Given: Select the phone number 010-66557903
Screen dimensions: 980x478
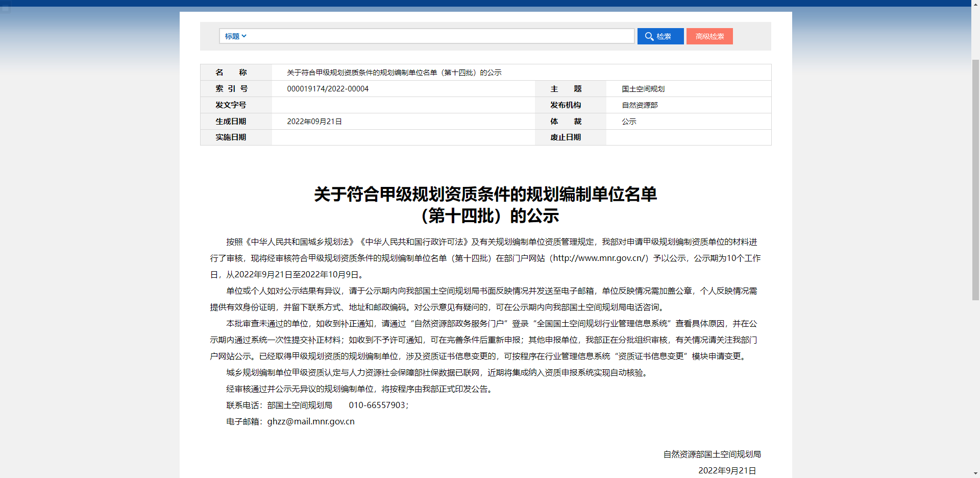Looking at the screenshot, I should 378,405.
